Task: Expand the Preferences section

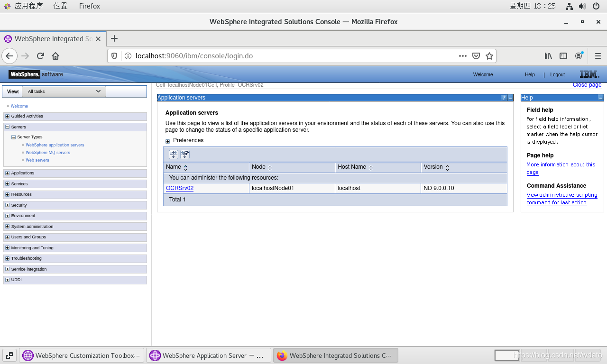Action: point(167,141)
